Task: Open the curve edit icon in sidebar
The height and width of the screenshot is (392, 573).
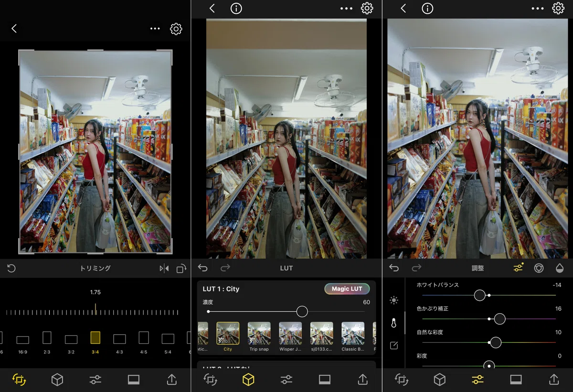Action: [394, 345]
